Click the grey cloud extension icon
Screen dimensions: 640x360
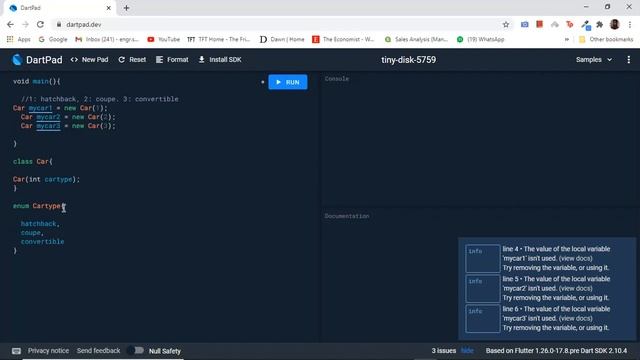pos(554,24)
